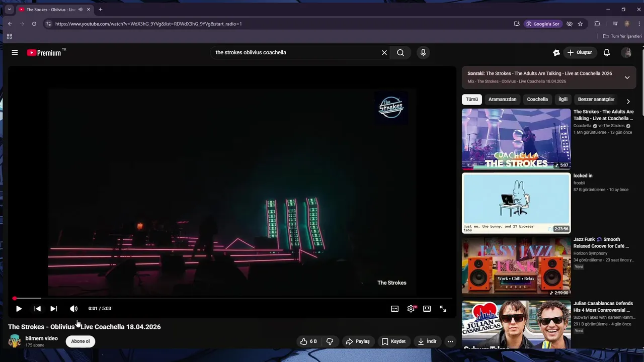Click the Oluştur create button
Viewport: 644px width, 362px height.
click(x=580, y=52)
